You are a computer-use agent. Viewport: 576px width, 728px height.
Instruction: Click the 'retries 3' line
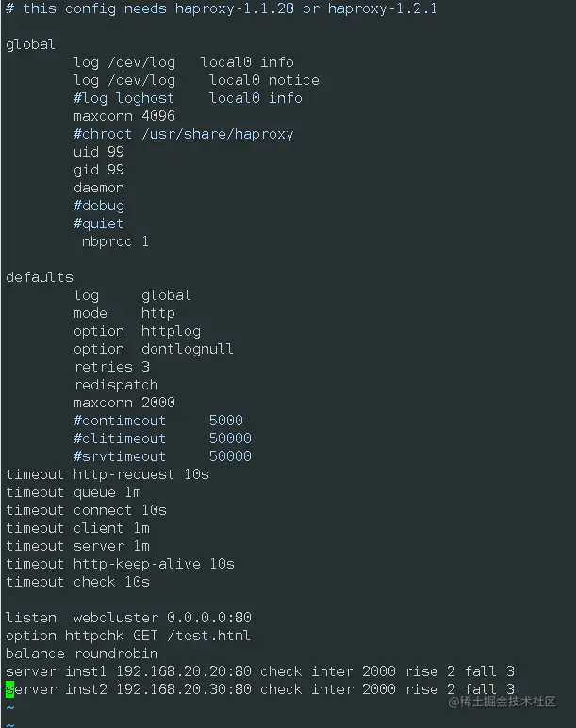pos(111,367)
